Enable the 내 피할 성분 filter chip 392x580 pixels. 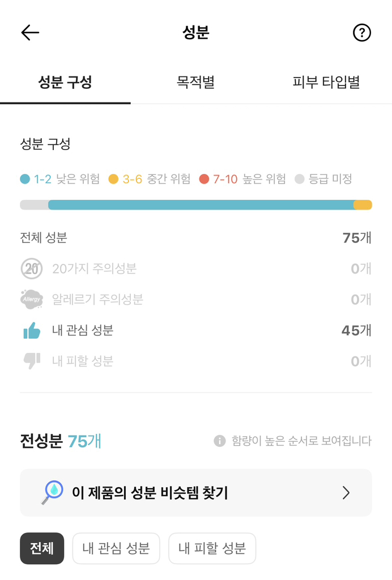tap(212, 548)
